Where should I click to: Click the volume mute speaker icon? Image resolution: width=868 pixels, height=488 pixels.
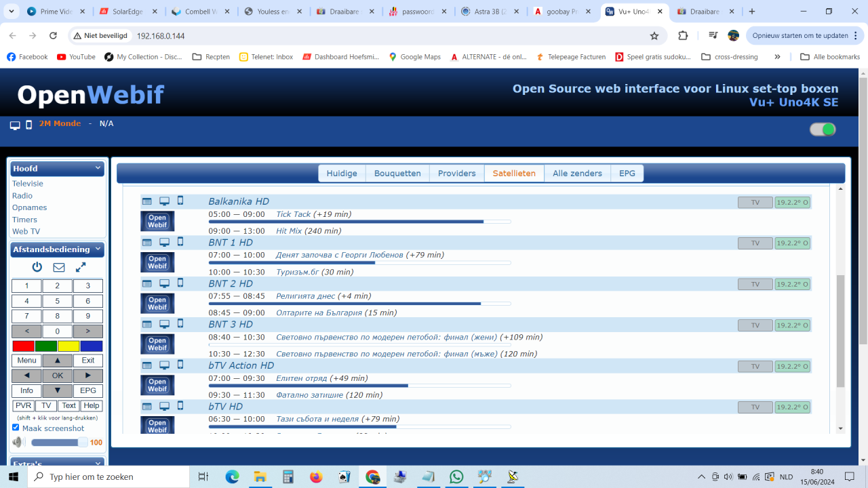point(18,443)
